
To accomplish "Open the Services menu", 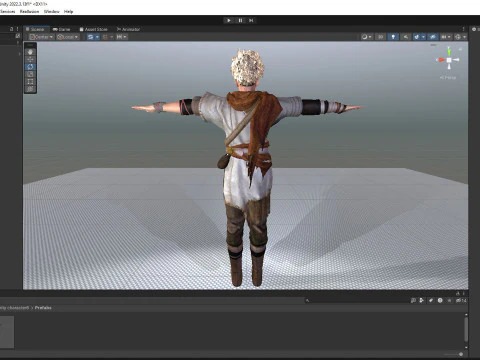I will pyautogui.click(x=7, y=11).
